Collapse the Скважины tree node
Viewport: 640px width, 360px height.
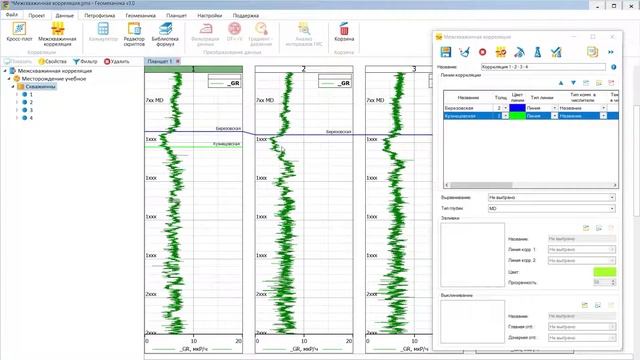(13, 87)
